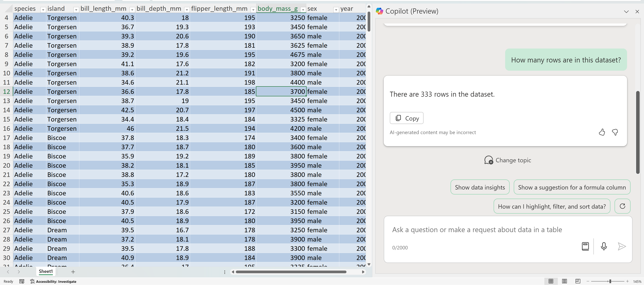Open the species column filter dropdown

click(43, 10)
